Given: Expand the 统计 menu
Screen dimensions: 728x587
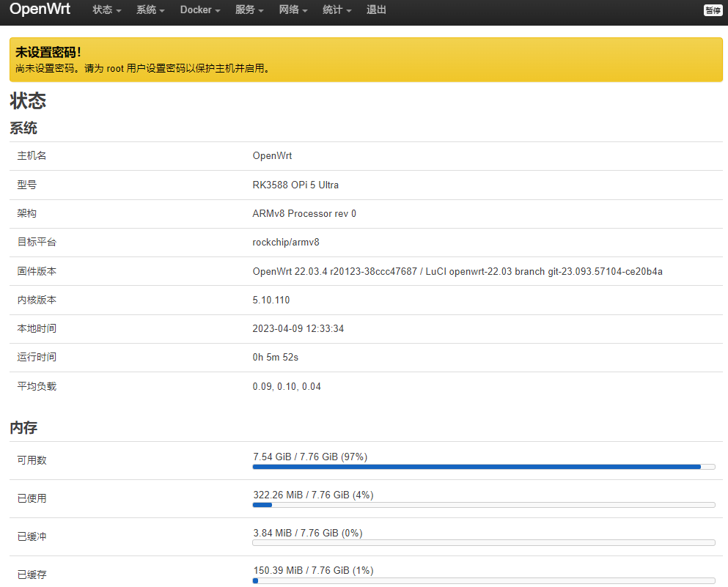Looking at the screenshot, I should (x=337, y=10).
